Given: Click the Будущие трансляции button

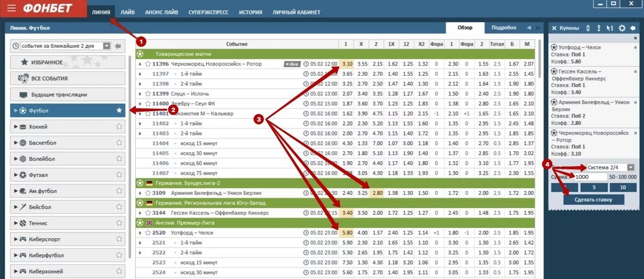Looking at the screenshot, I should click(x=68, y=94).
